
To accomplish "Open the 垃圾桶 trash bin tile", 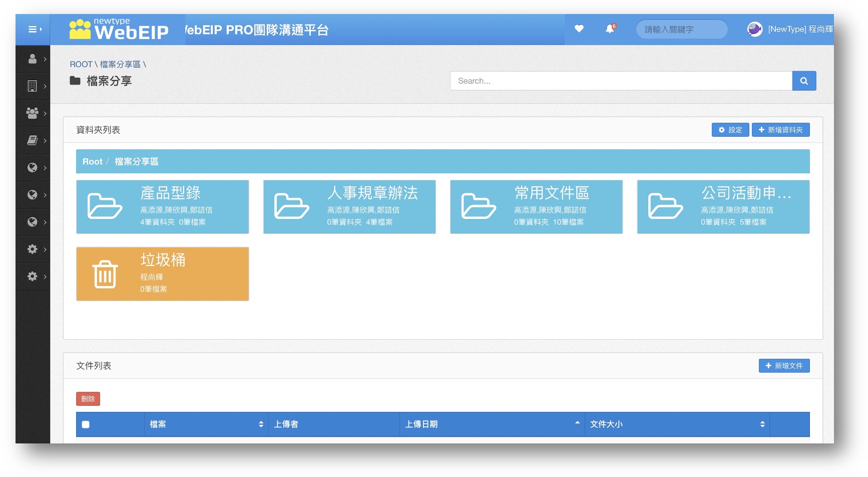I will [x=162, y=274].
